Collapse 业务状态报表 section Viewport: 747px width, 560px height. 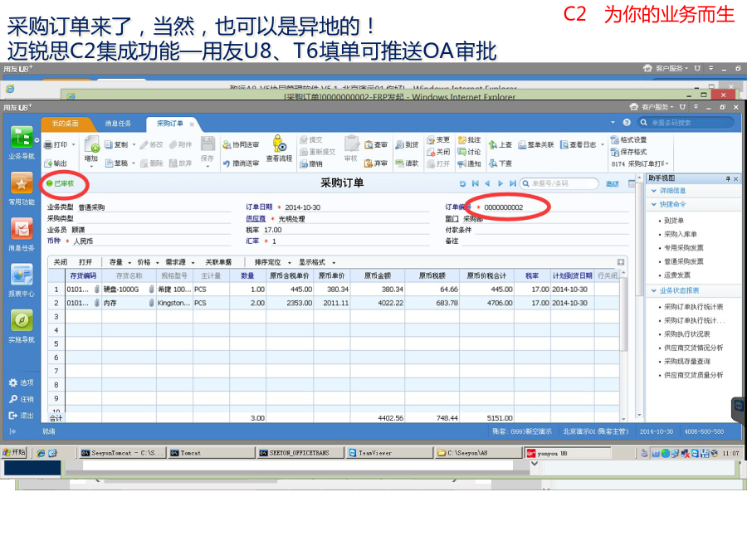[x=654, y=290]
